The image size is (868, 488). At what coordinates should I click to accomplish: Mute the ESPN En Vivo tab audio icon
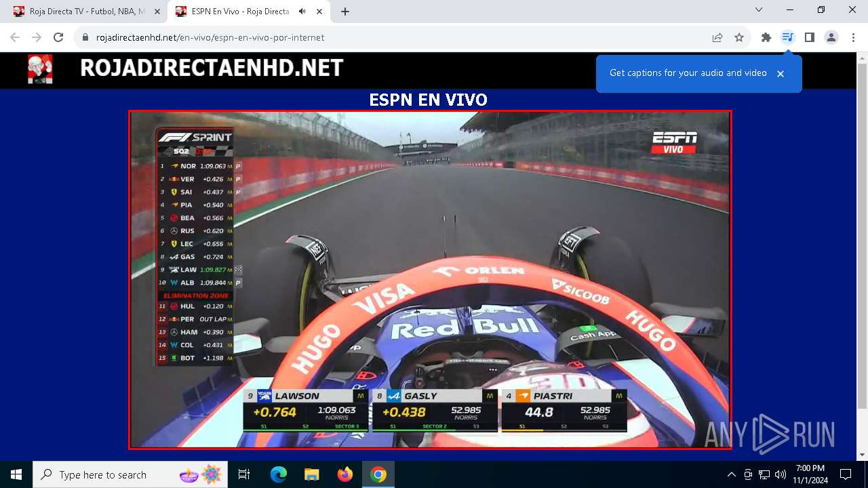[x=302, y=12]
